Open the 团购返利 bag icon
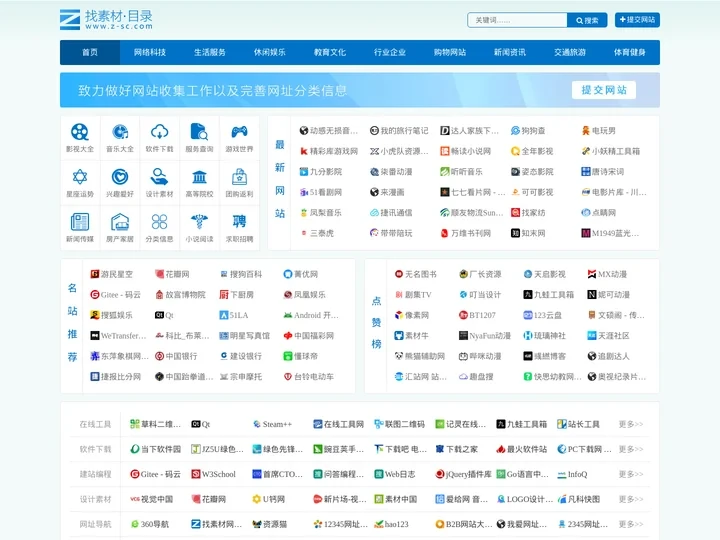This screenshot has height=540, width=720. pyautogui.click(x=239, y=177)
